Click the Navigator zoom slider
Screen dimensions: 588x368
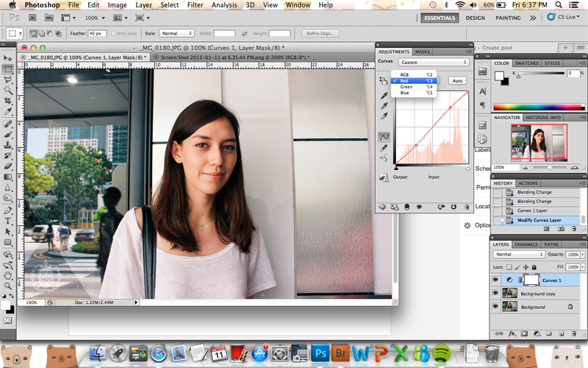click(549, 168)
